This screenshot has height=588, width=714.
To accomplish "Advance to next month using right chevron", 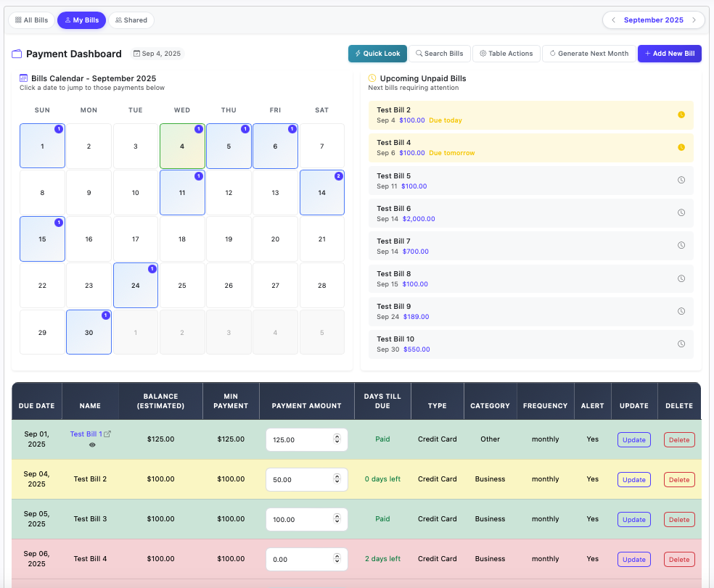I will pos(694,20).
